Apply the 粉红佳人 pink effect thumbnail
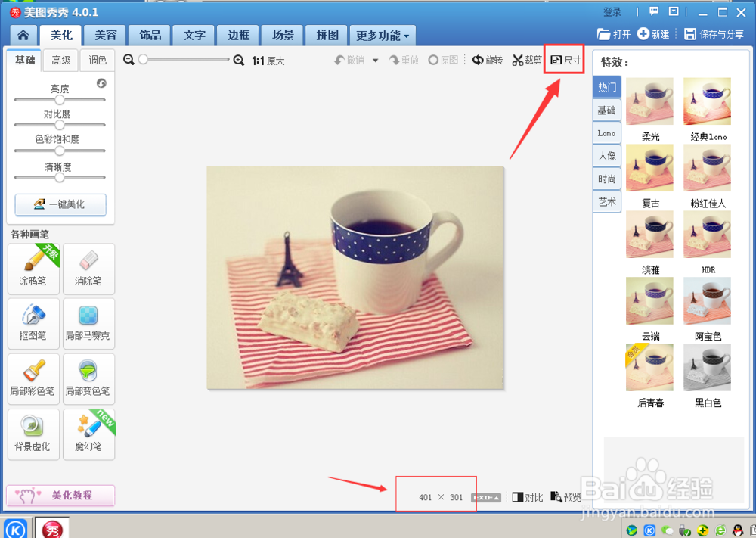756x538 pixels. coord(707,167)
